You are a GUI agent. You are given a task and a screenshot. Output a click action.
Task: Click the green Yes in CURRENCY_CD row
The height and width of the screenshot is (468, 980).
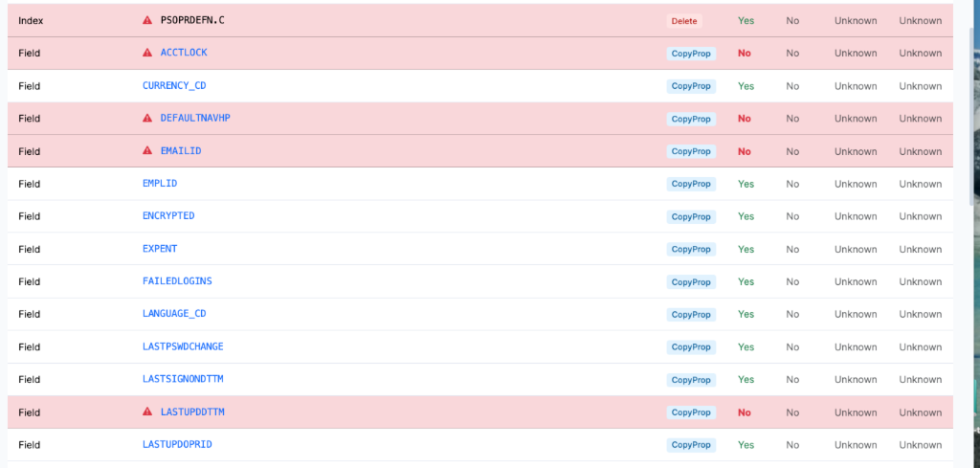[x=746, y=85]
